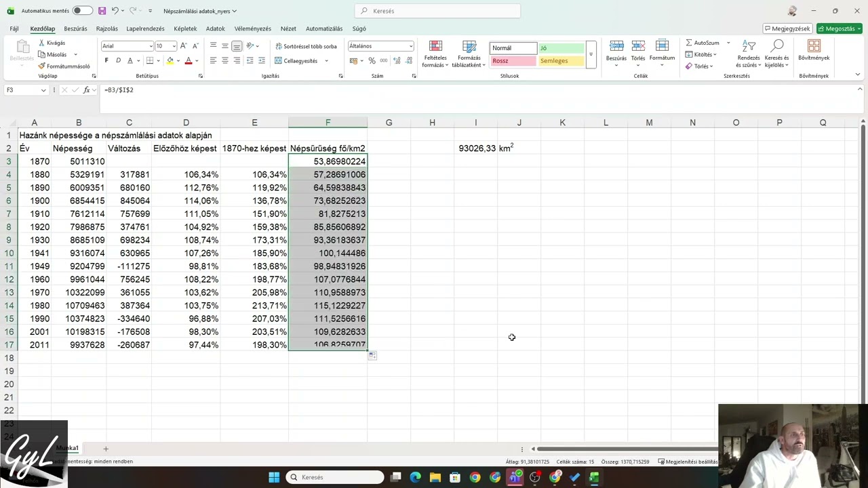The width and height of the screenshot is (868, 488).
Task: Click the Törlés (delete cells) icon
Action: click(x=638, y=46)
